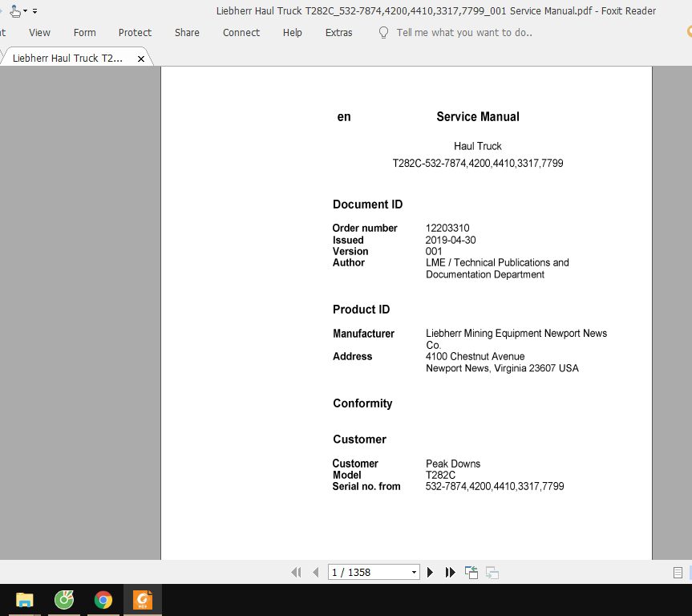Click the lightbulb Tell me icon
This screenshot has height=616, width=692.
point(383,33)
